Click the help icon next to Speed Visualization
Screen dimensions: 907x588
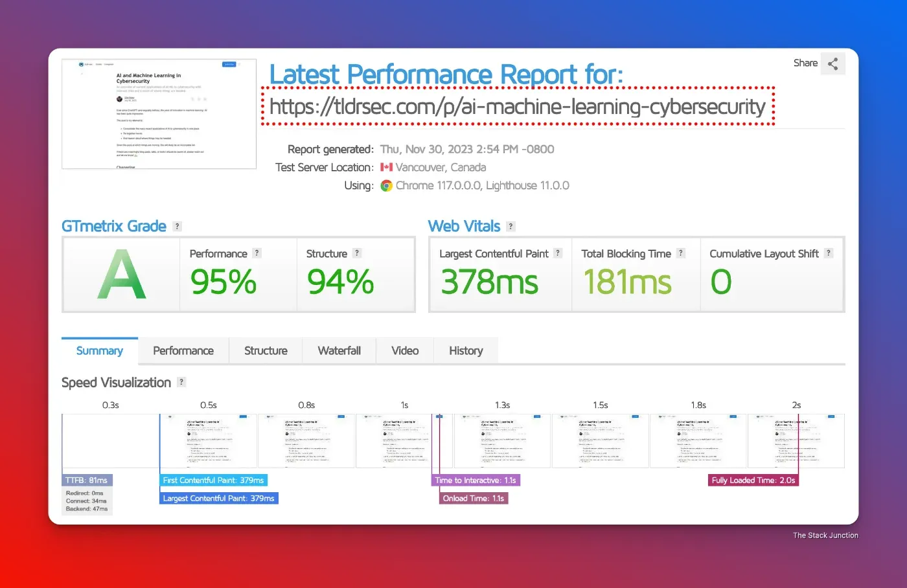click(x=181, y=382)
